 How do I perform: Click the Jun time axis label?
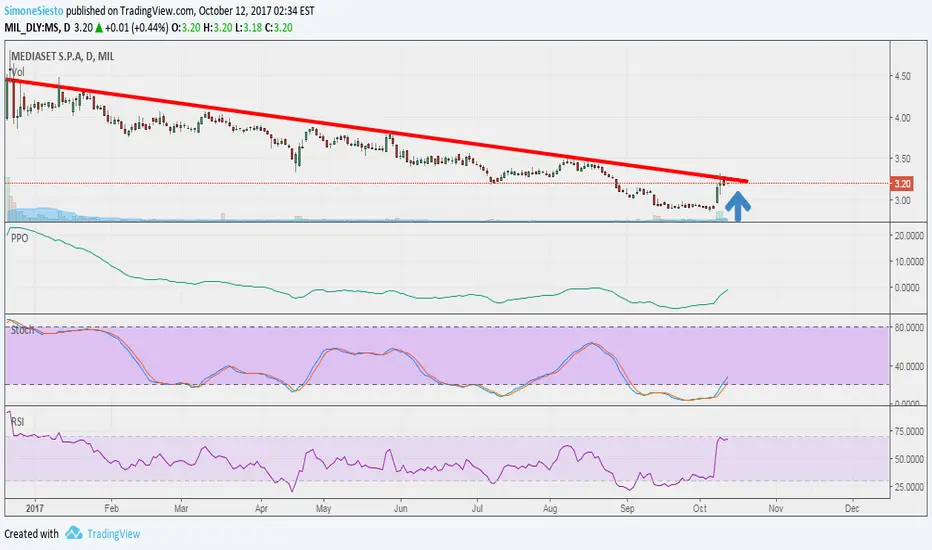pyautogui.click(x=401, y=508)
